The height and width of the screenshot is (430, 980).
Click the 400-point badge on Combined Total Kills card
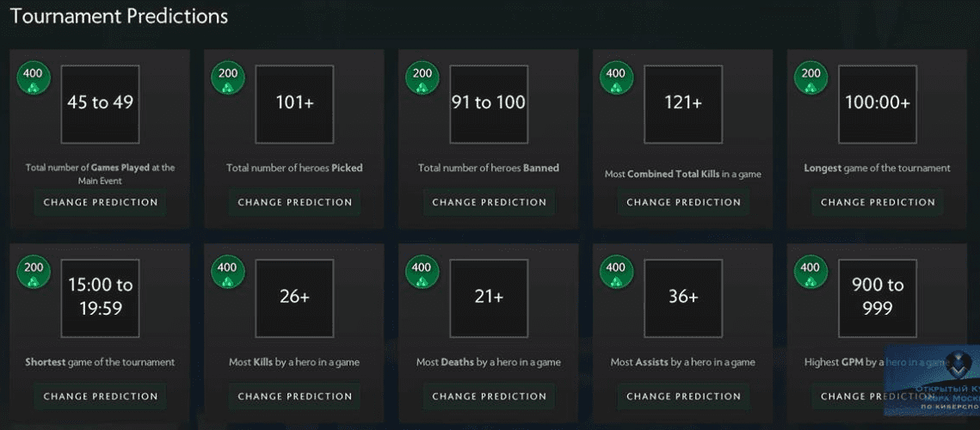click(x=616, y=77)
